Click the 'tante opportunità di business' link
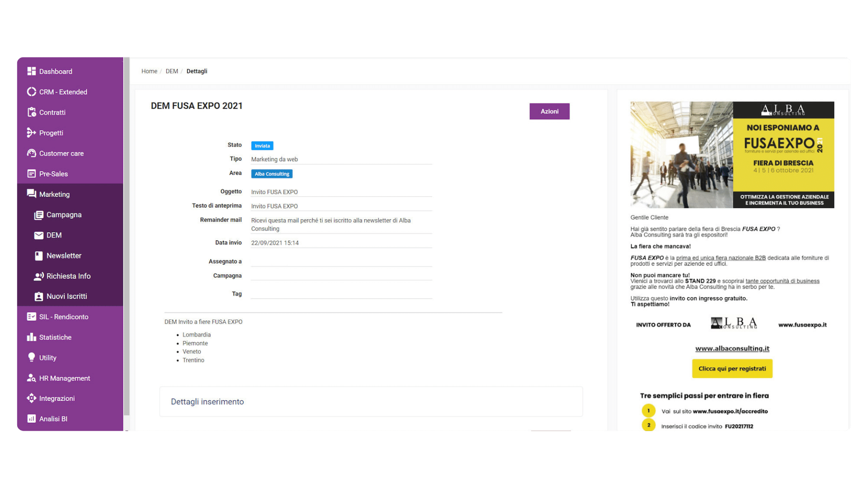 click(x=782, y=281)
